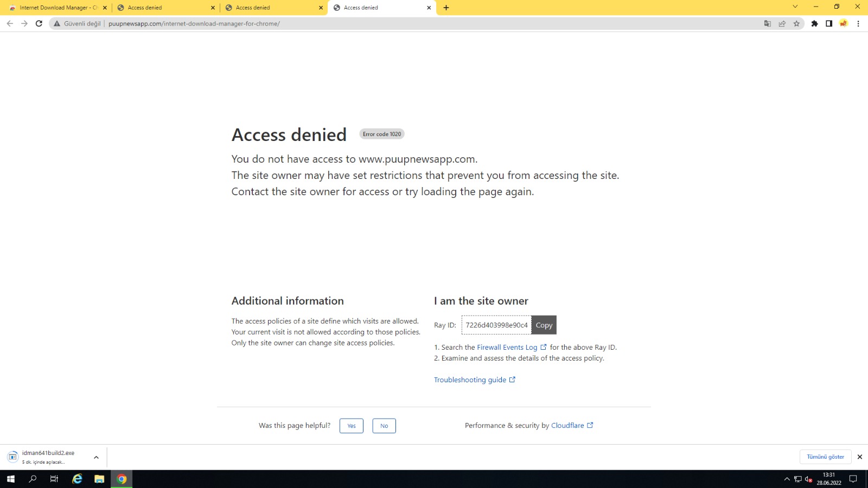The height and width of the screenshot is (488, 868).
Task: Go back to the previous page
Action: (10, 23)
